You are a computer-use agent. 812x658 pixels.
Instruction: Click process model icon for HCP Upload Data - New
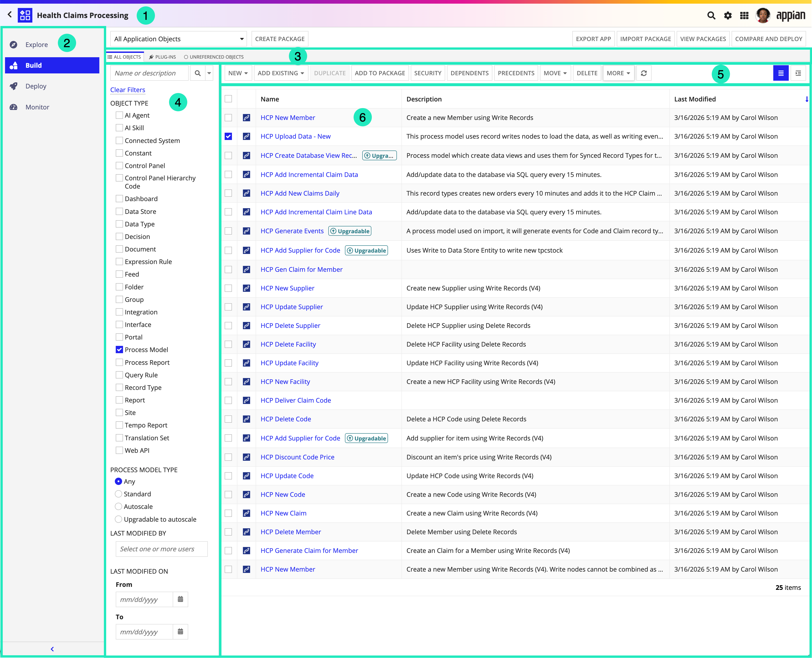coord(247,136)
